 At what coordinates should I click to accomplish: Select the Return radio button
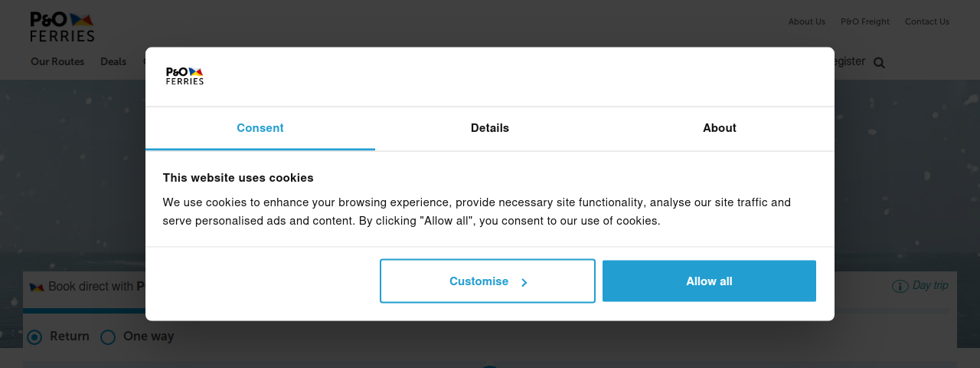point(34,337)
